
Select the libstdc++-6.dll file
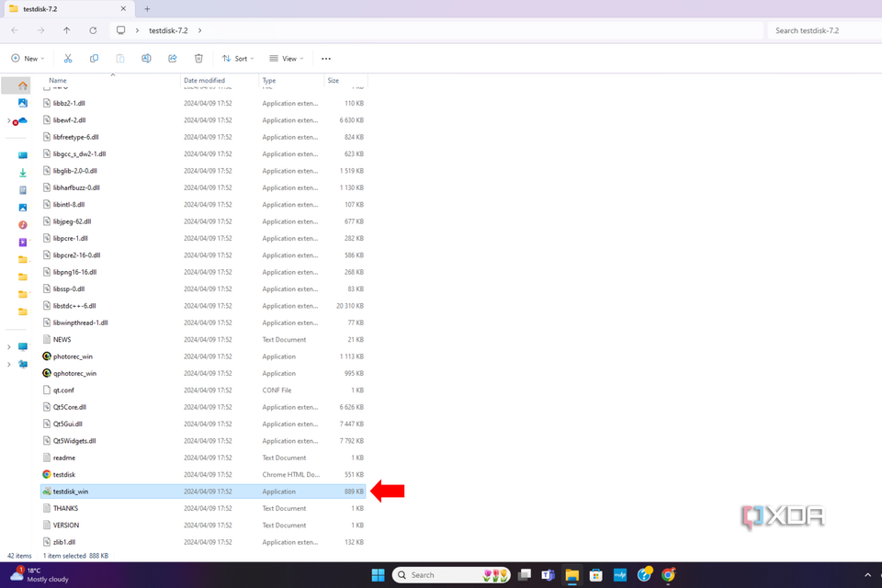pyautogui.click(x=203, y=306)
